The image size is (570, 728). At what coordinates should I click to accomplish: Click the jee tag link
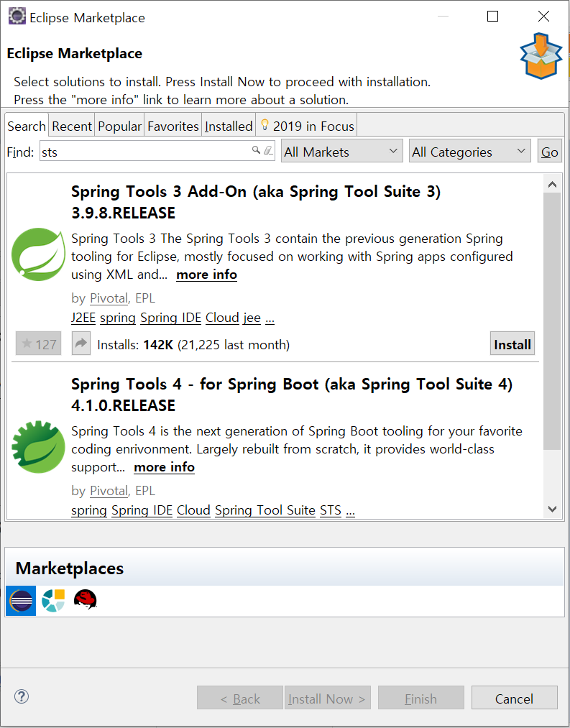point(252,318)
